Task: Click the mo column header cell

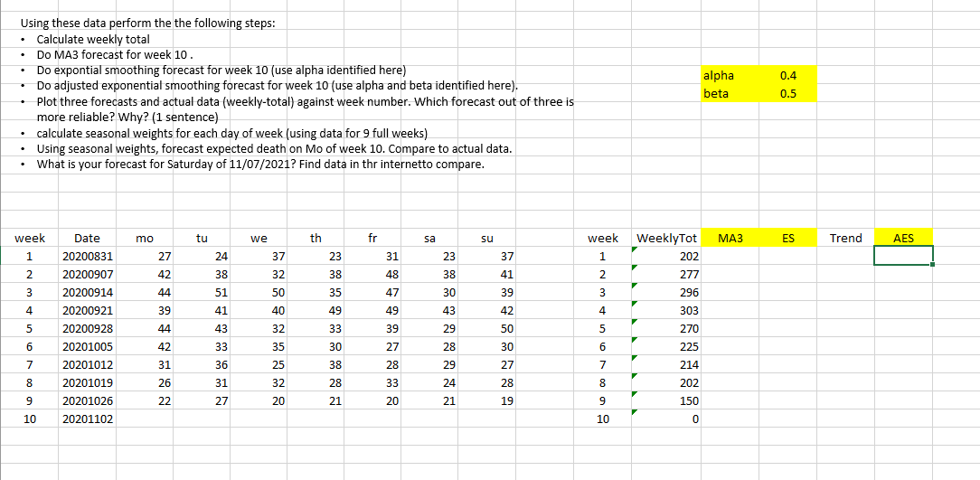Action: (x=145, y=238)
